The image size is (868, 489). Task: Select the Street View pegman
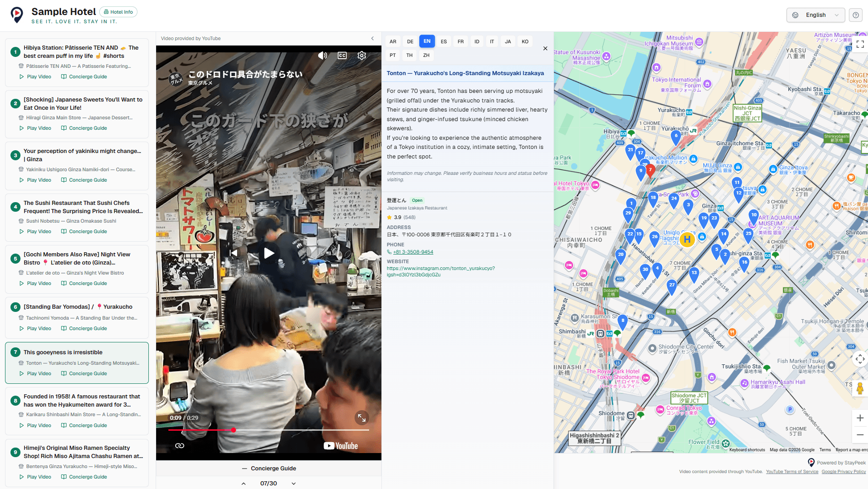(860, 388)
